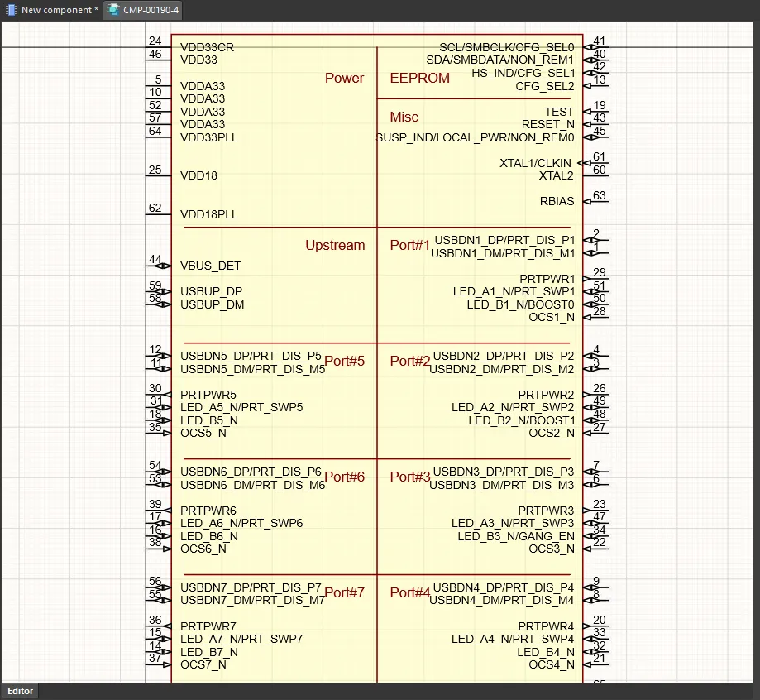
Task: Click the HS_IND/CFG_SEL1 pin name
Action: pyautogui.click(x=523, y=73)
